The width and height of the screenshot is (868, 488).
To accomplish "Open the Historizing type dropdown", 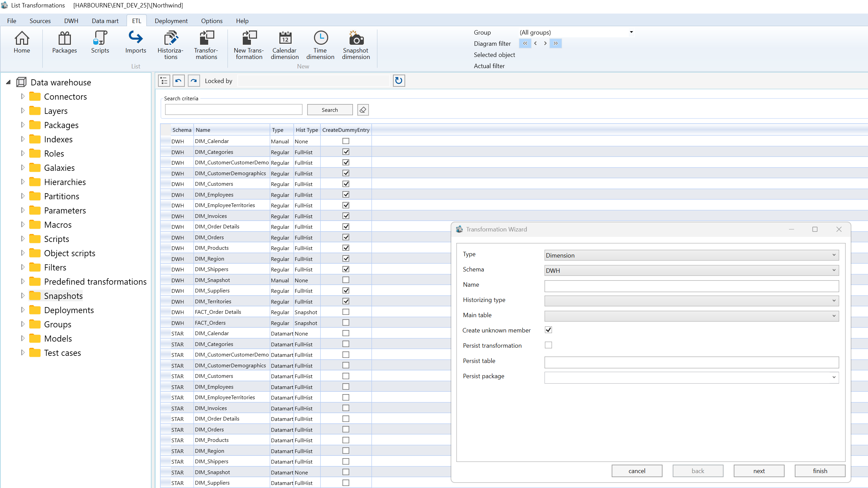I will pos(692,301).
